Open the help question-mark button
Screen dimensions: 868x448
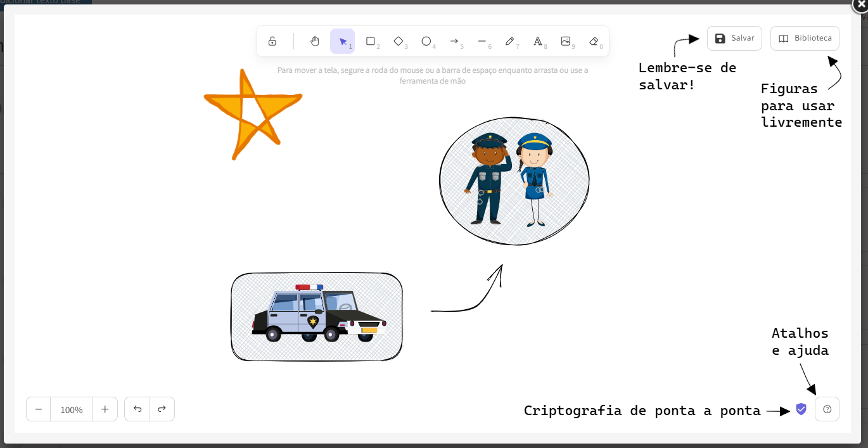827,409
